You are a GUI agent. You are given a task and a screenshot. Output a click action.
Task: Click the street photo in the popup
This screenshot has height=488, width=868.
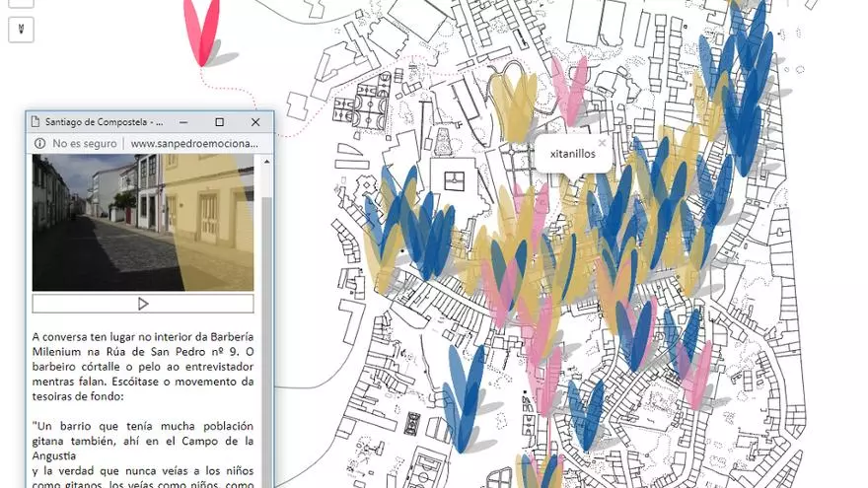pos(143,222)
